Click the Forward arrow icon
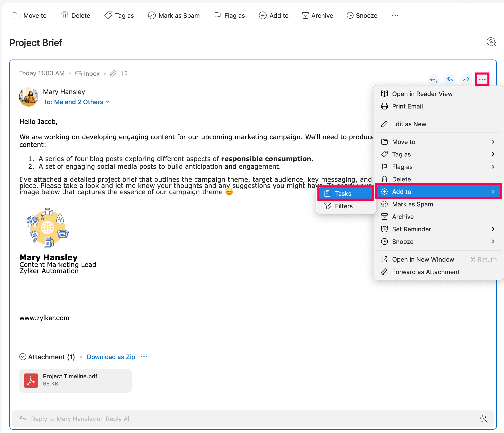The image size is (504, 433). pyautogui.click(x=466, y=79)
